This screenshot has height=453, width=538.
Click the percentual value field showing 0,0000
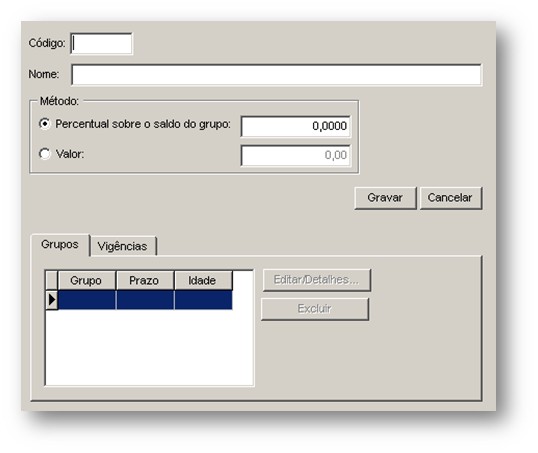[x=296, y=126]
